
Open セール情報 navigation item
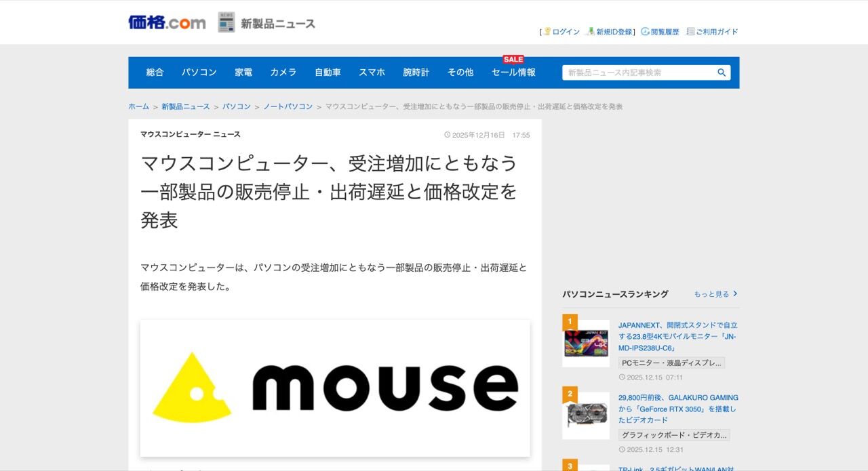[x=513, y=73]
